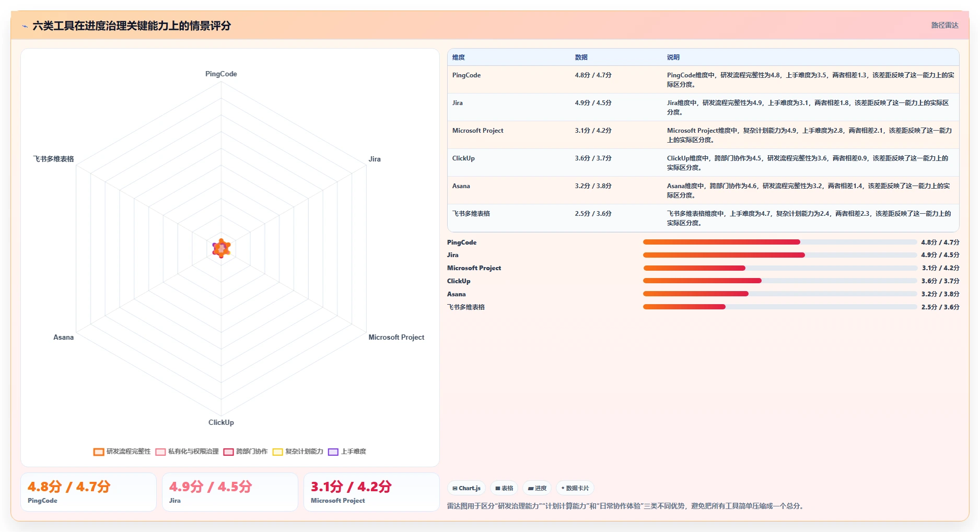Click the icon inside the 进度 chip
Image resolution: width=980 pixels, height=532 pixels.
pyautogui.click(x=531, y=488)
